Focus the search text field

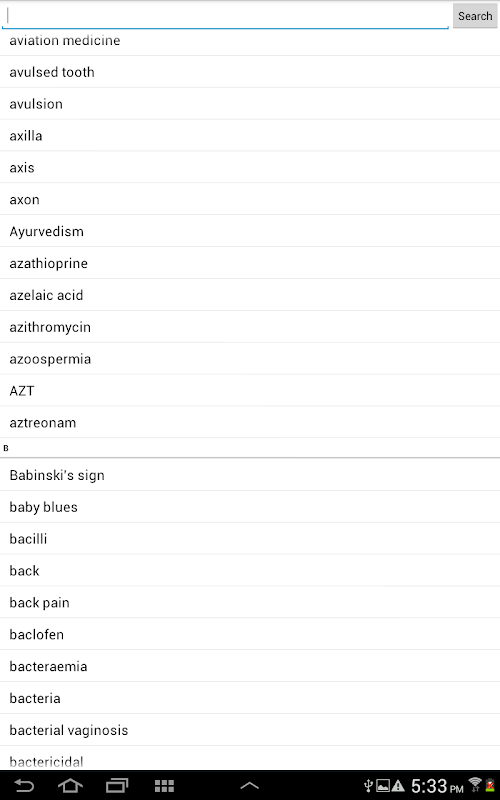point(226,16)
